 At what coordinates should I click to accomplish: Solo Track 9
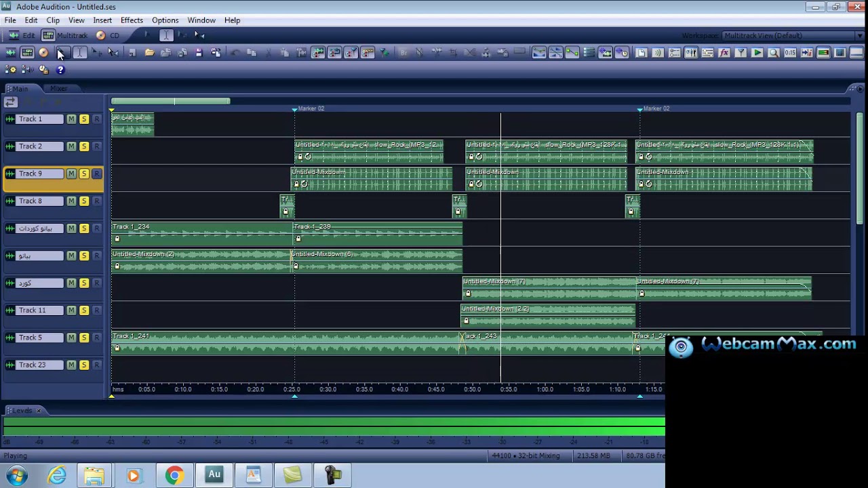pyautogui.click(x=84, y=174)
